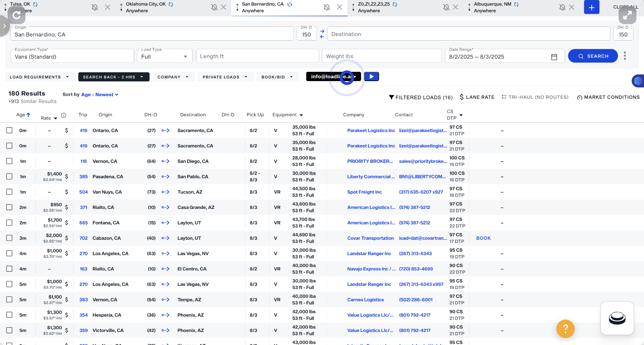Open the help question mark bubble
The width and height of the screenshot is (644, 345).
[x=565, y=329]
